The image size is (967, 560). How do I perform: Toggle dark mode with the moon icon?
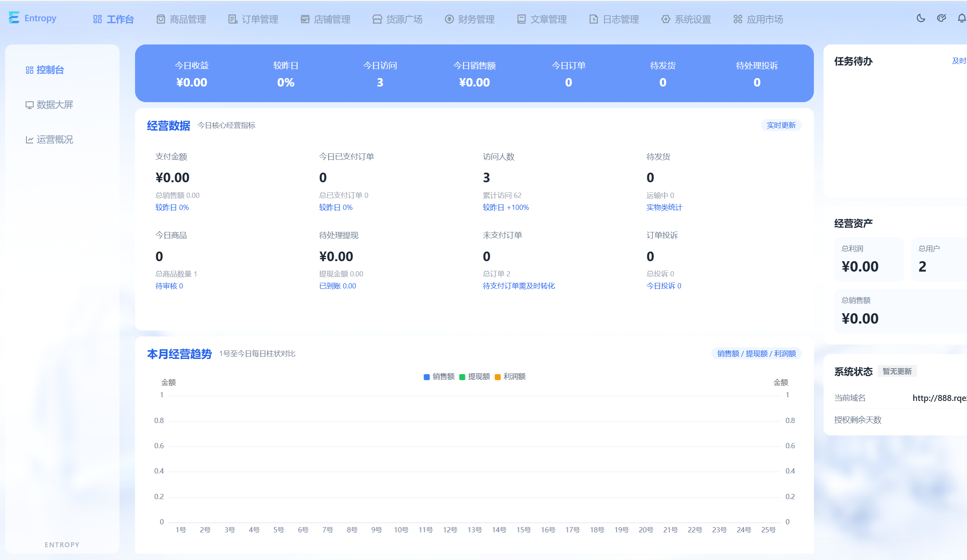[x=921, y=18]
